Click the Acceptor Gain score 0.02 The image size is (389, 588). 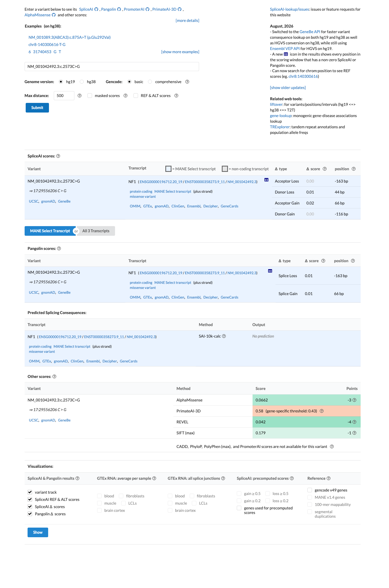point(310,203)
